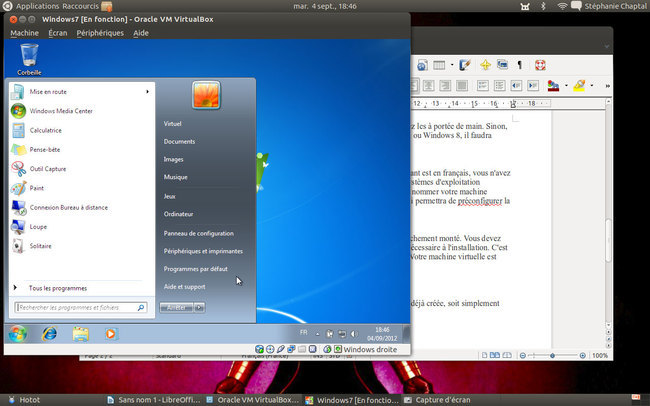Launch Windows Media Player from taskbar
Image resolution: width=650 pixels, height=406 pixels.
(111, 333)
